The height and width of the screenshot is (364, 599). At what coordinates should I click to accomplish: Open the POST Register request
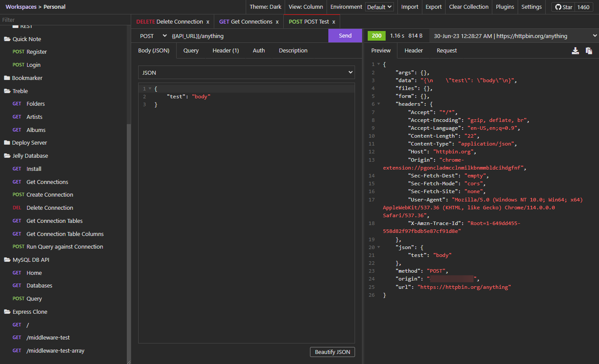click(x=30, y=52)
